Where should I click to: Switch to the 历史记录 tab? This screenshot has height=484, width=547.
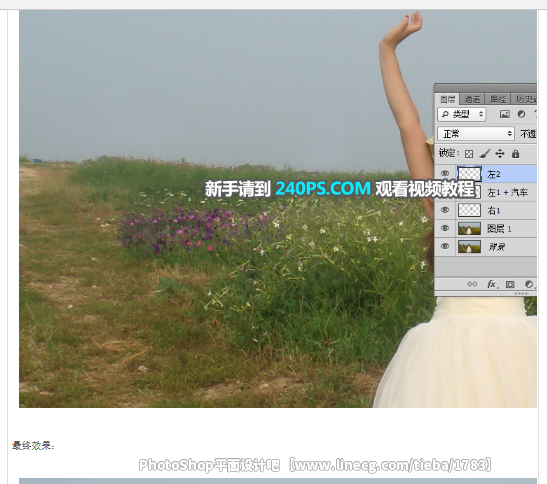[x=525, y=99]
